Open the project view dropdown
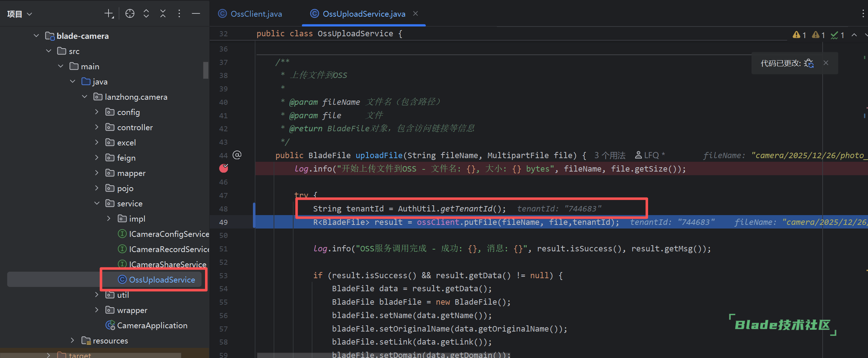This screenshot has height=358, width=868. tap(20, 14)
